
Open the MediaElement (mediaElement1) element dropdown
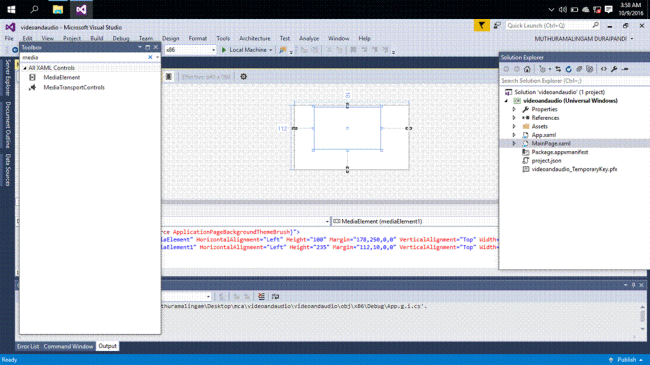tap(414, 221)
